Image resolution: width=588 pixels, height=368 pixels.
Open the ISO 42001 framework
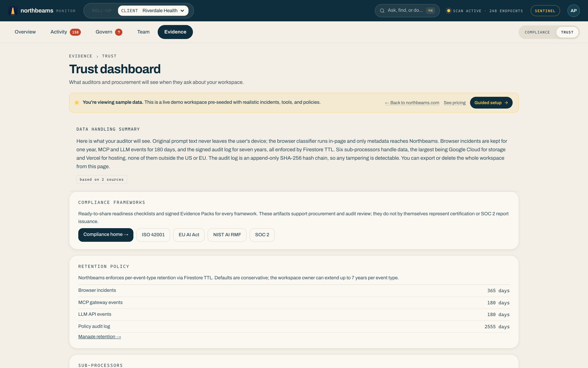[153, 235]
